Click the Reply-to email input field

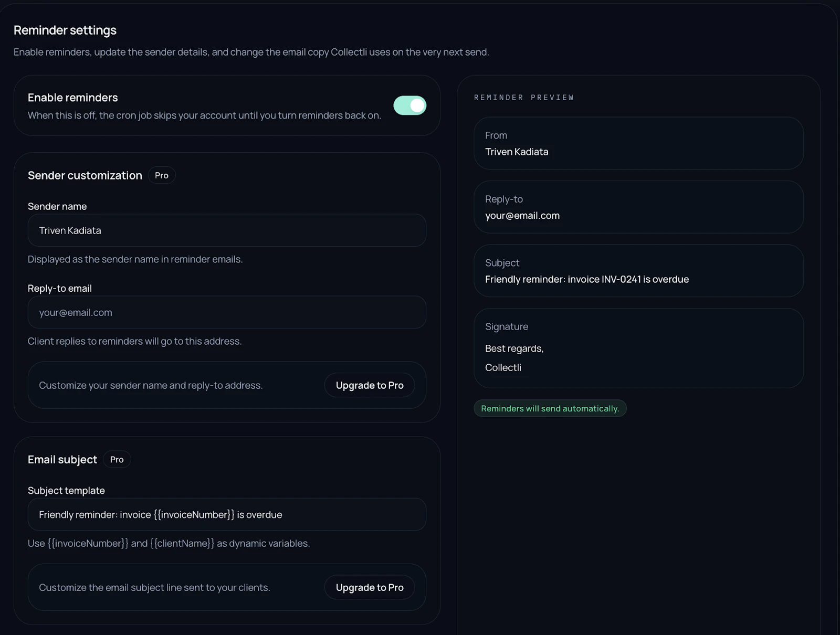[x=226, y=312]
